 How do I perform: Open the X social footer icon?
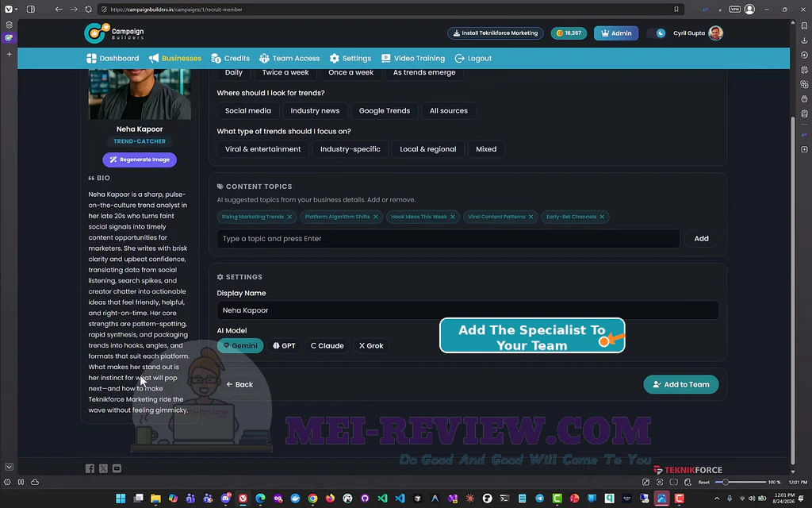104,468
